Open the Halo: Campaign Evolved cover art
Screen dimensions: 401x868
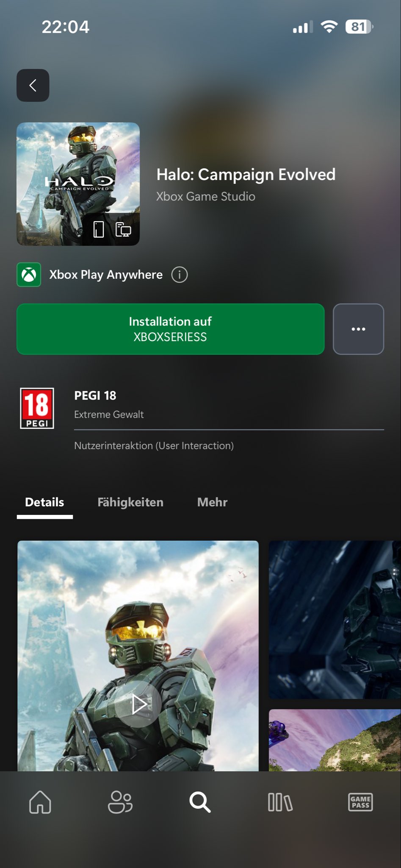78,184
